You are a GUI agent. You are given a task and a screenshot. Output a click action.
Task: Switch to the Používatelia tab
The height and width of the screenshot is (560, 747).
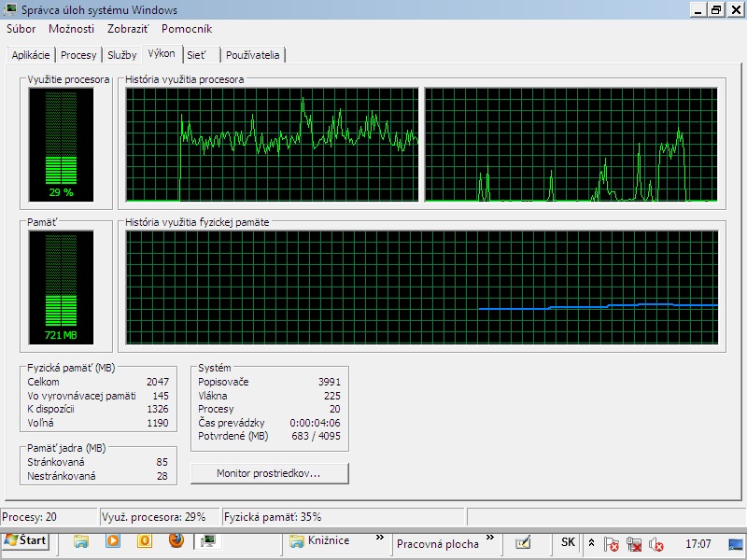pyautogui.click(x=252, y=55)
